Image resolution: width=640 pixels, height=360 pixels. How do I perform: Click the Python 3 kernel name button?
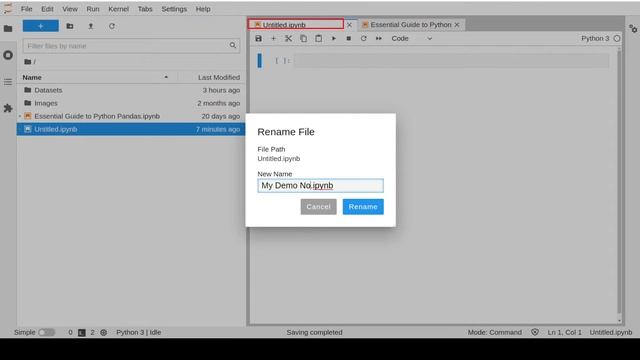coord(595,38)
